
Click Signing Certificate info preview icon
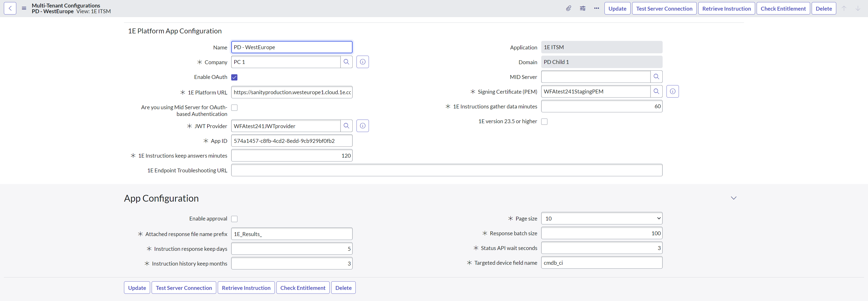(672, 91)
